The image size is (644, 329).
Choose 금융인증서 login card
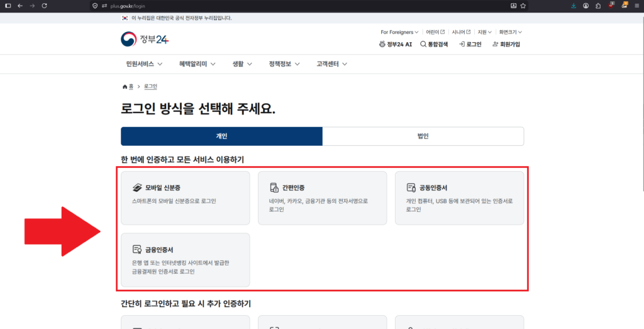coord(186,260)
